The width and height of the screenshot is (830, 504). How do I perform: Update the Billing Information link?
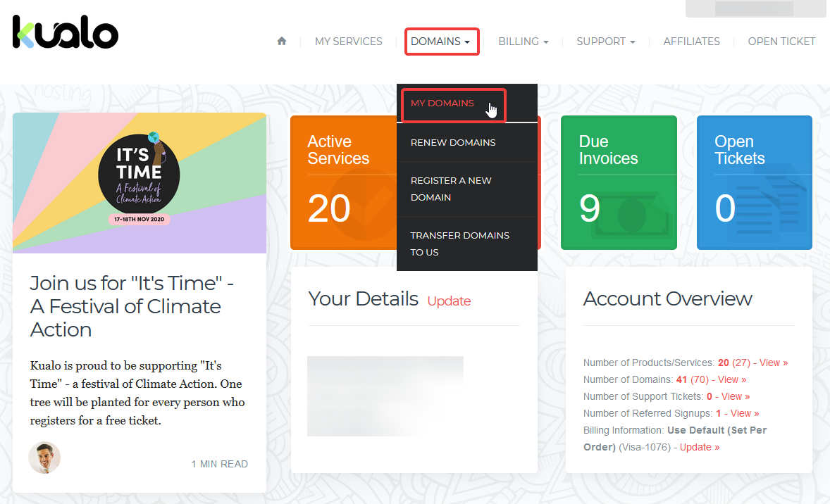(700, 448)
